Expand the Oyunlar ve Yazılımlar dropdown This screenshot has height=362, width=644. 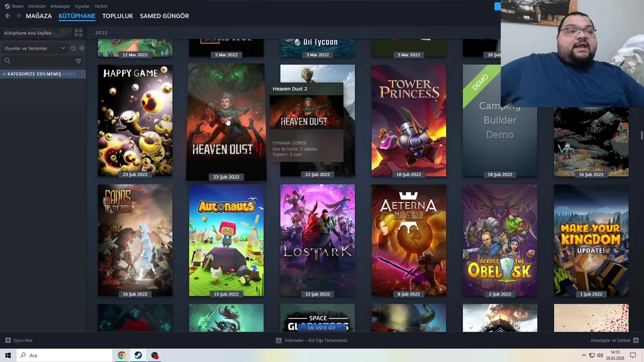[34, 48]
